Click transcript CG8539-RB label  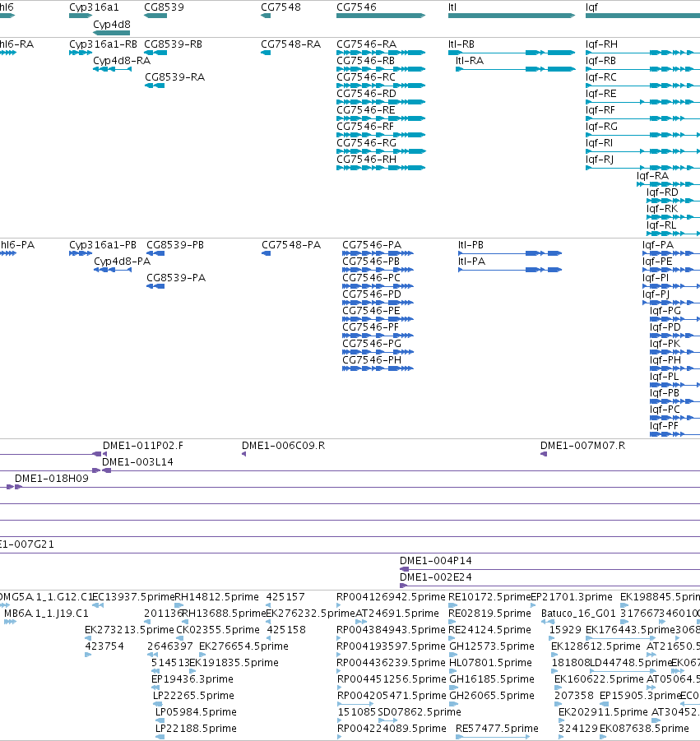173,44
